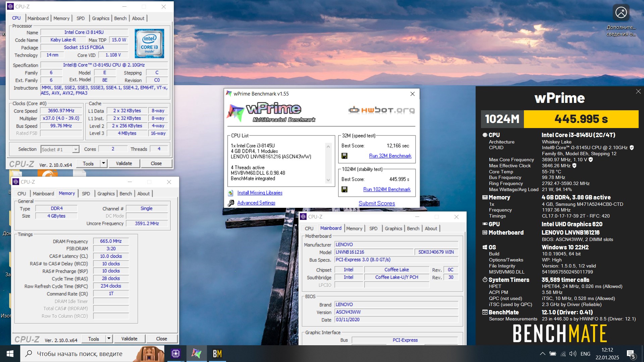Screen dimensions: 644x362
Task: Click the save icon under the 32M Best Score
Action: 344,156
